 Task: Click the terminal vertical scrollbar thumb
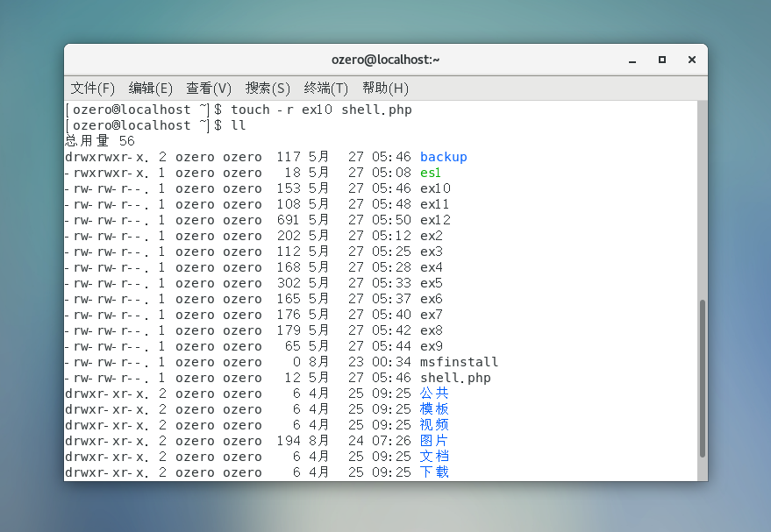click(702, 379)
